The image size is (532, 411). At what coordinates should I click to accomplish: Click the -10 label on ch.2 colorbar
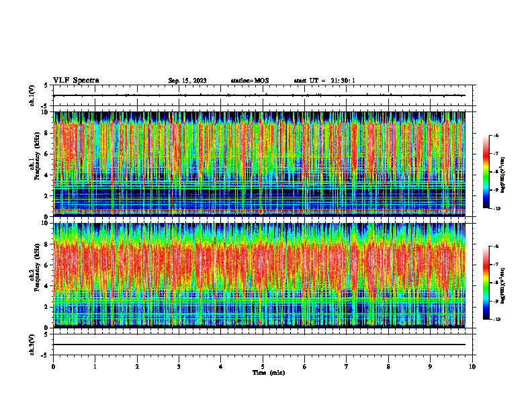click(x=497, y=320)
